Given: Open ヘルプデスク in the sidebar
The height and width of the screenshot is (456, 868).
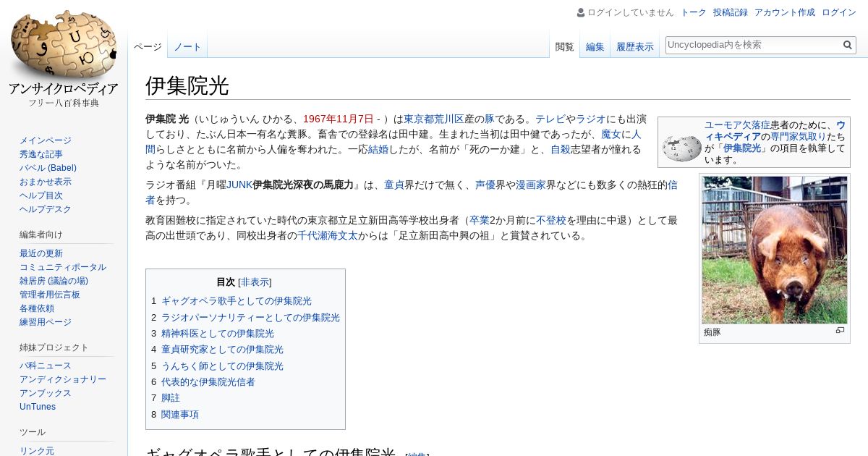Looking at the screenshot, I should (x=46, y=209).
